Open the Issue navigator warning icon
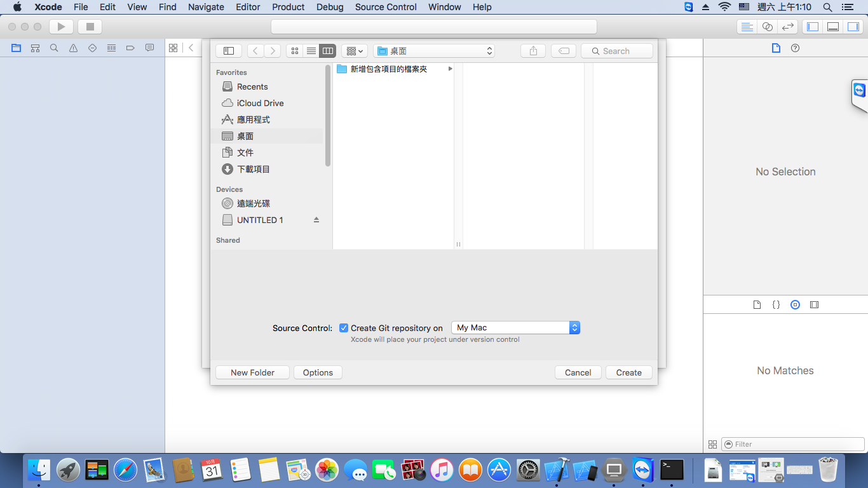 [73, 48]
